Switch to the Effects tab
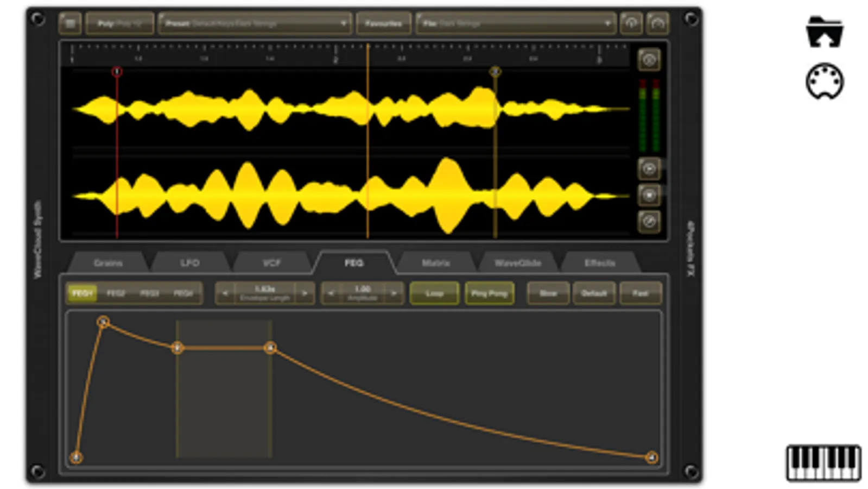This screenshot has width=868, height=489. tap(600, 263)
